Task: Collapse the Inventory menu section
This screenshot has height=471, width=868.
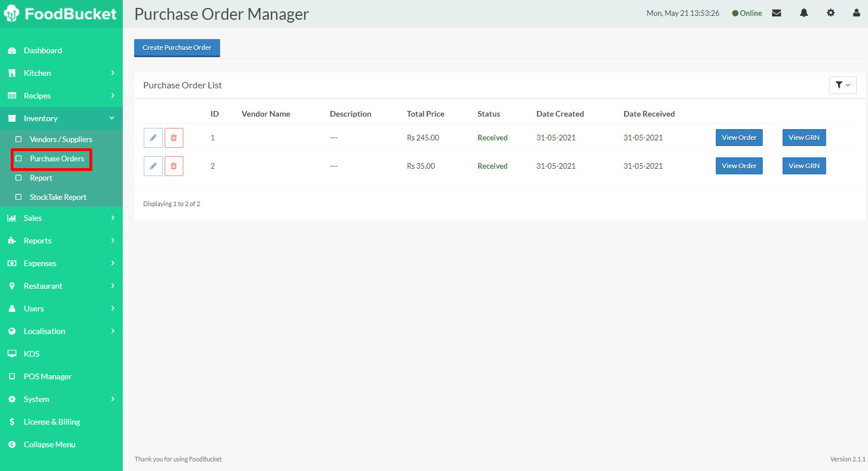Action: pos(61,118)
